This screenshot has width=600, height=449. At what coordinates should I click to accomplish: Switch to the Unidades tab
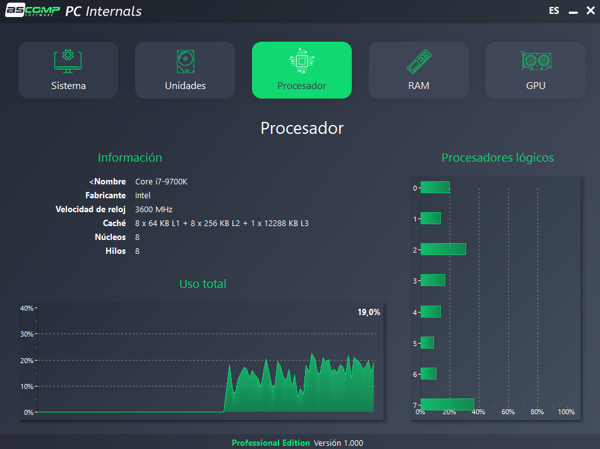coord(185,70)
